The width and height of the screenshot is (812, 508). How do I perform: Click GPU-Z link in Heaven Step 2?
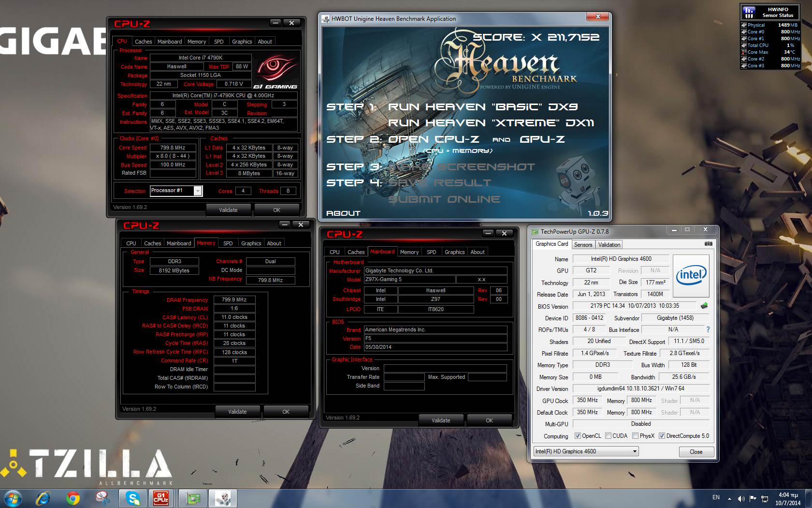[542, 139]
